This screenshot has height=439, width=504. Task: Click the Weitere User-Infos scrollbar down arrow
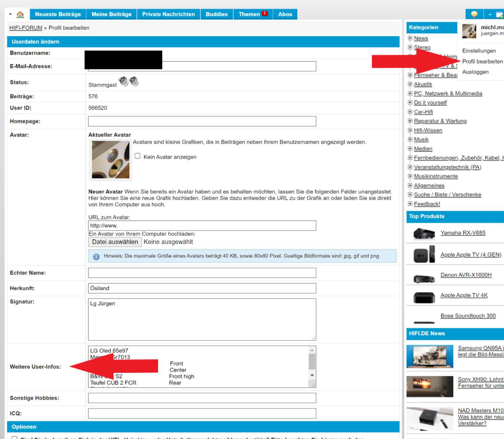(x=312, y=375)
